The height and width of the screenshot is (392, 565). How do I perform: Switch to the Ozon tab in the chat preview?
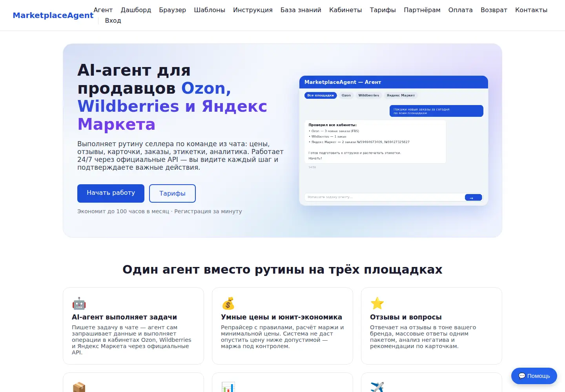346,95
